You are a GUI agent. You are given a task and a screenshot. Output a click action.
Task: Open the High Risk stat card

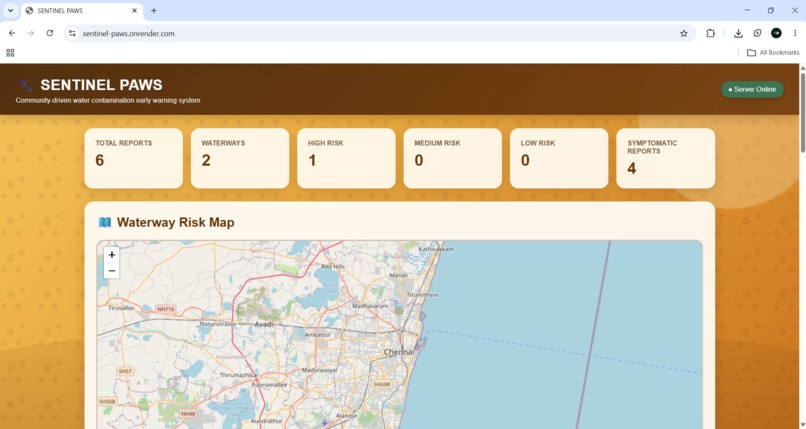(346, 158)
